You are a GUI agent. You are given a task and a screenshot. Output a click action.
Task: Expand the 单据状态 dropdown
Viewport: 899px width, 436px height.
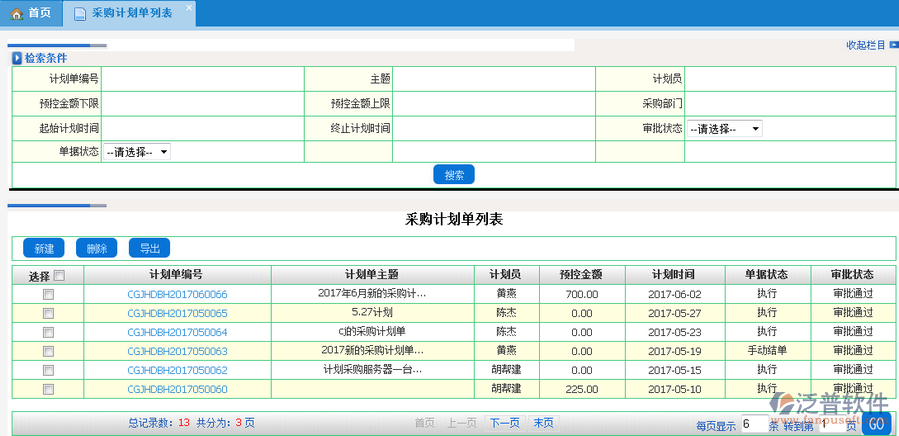[x=137, y=152]
